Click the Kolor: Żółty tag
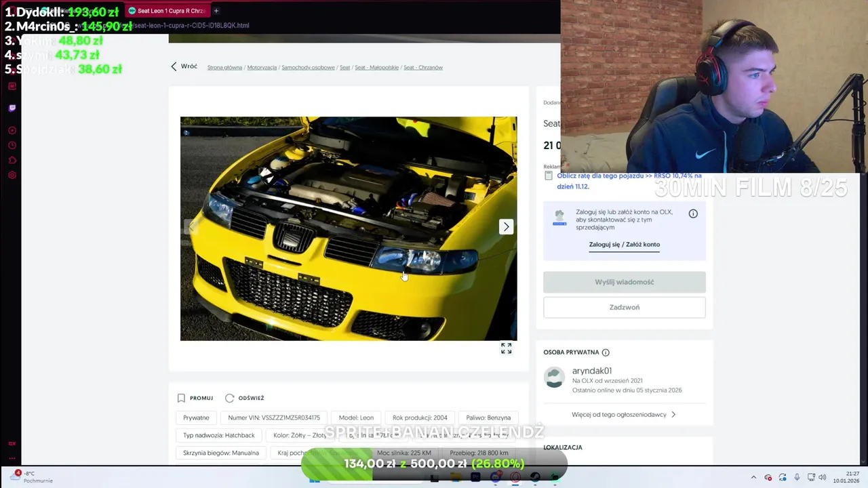This screenshot has width=868, height=488. coord(299,435)
